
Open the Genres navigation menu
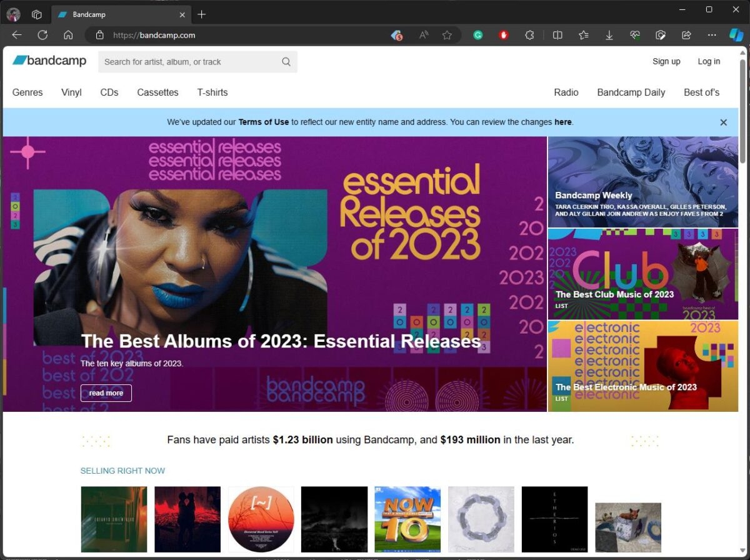coord(27,92)
